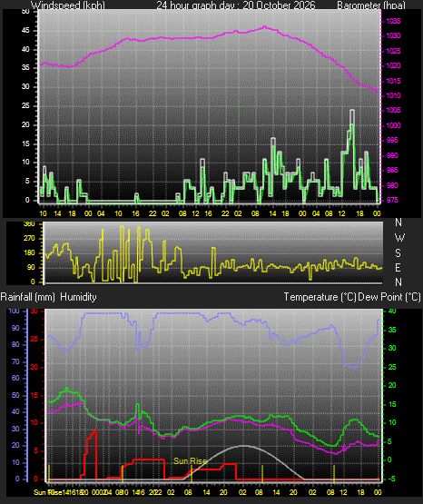Screen dimensions: 423x504
Task: Select the 980 barometer axis value
Action: click(392, 185)
